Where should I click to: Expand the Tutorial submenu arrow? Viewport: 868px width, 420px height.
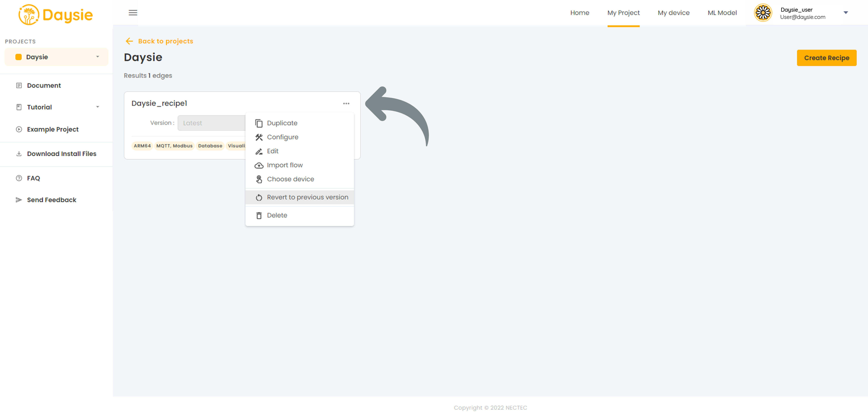tap(98, 107)
